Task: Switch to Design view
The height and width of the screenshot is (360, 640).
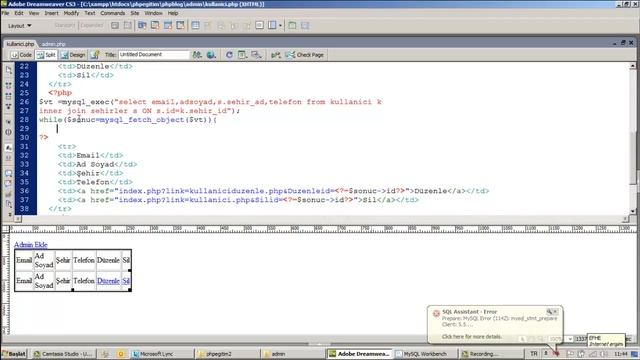Action: [x=73, y=55]
